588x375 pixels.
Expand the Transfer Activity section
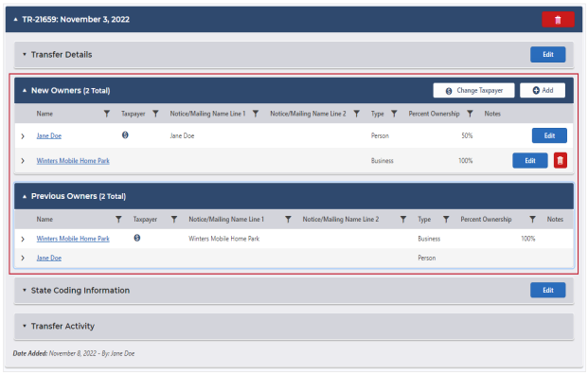(x=25, y=326)
